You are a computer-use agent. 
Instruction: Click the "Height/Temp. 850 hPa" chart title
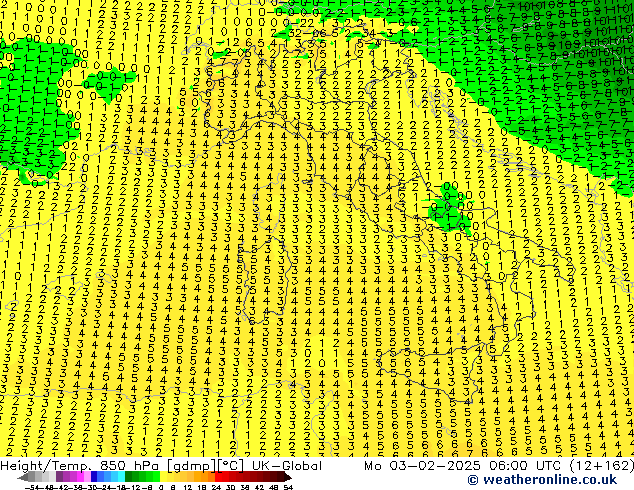(x=81, y=466)
